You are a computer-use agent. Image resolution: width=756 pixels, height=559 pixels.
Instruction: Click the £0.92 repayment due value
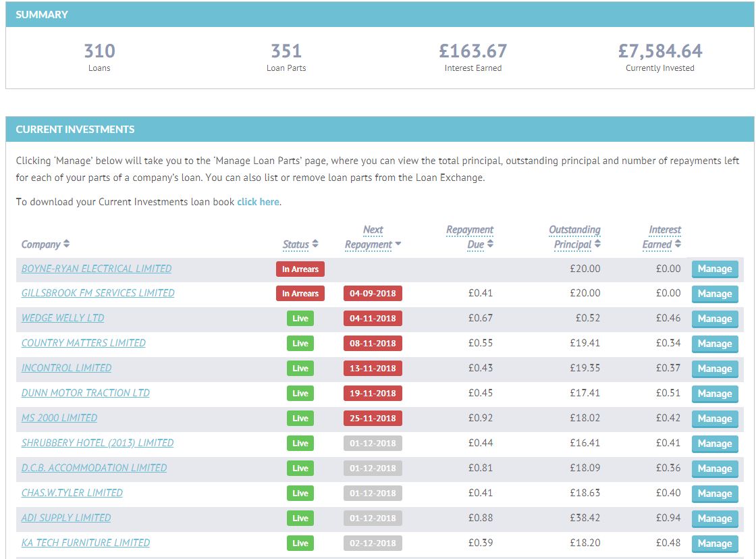coord(480,418)
